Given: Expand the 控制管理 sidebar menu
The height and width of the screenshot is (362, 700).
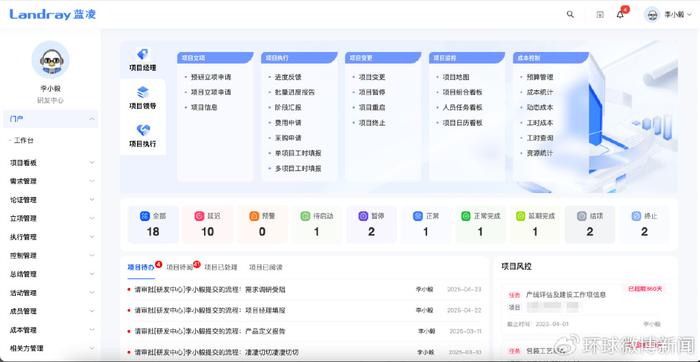Looking at the screenshot, I should coord(92,256).
